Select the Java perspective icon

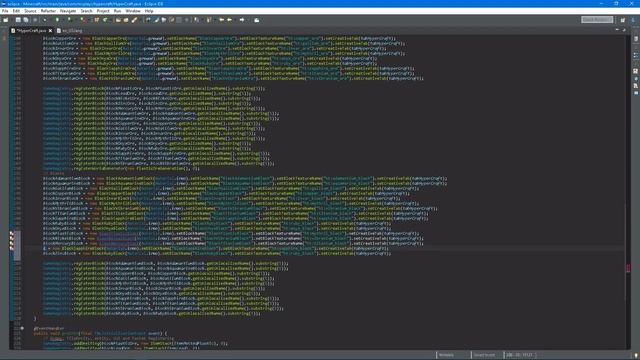tap(634, 20)
